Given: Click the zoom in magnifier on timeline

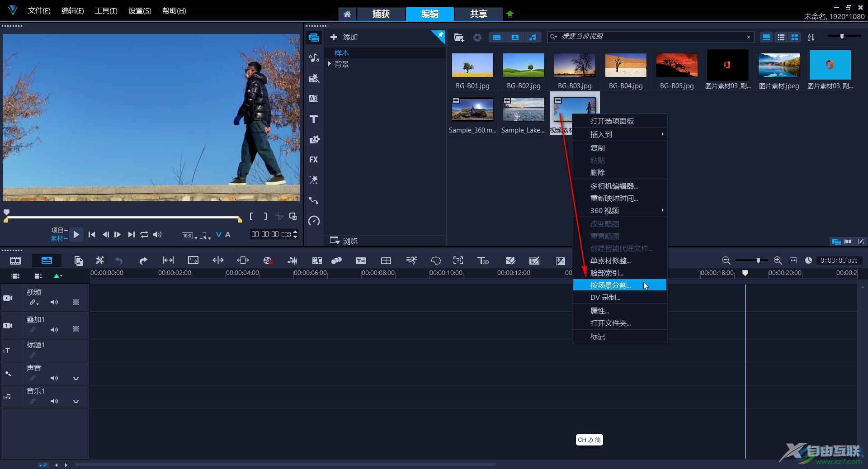Looking at the screenshot, I should pyautogui.click(x=778, y=261).
